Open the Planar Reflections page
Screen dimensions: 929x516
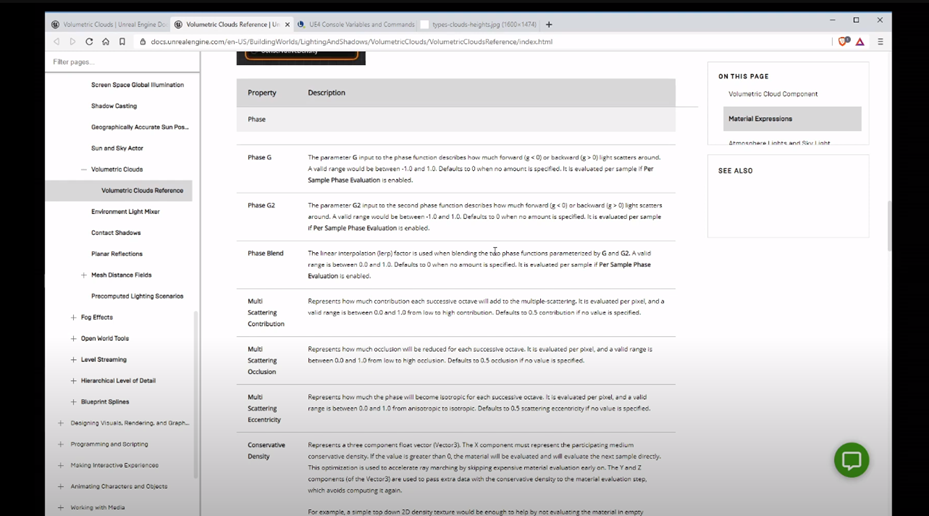[x=117, y=254]
